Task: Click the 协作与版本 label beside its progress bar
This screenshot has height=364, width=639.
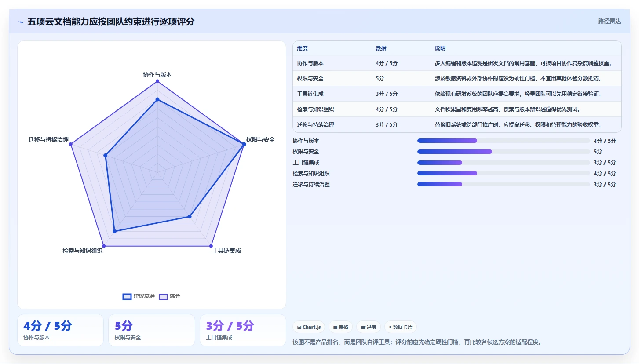Action: pos(306,141)
